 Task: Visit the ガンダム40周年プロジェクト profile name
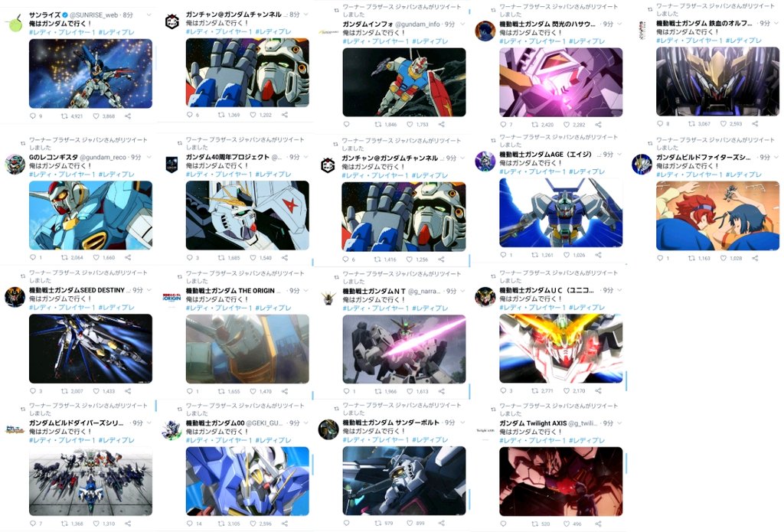coord(228,157)
